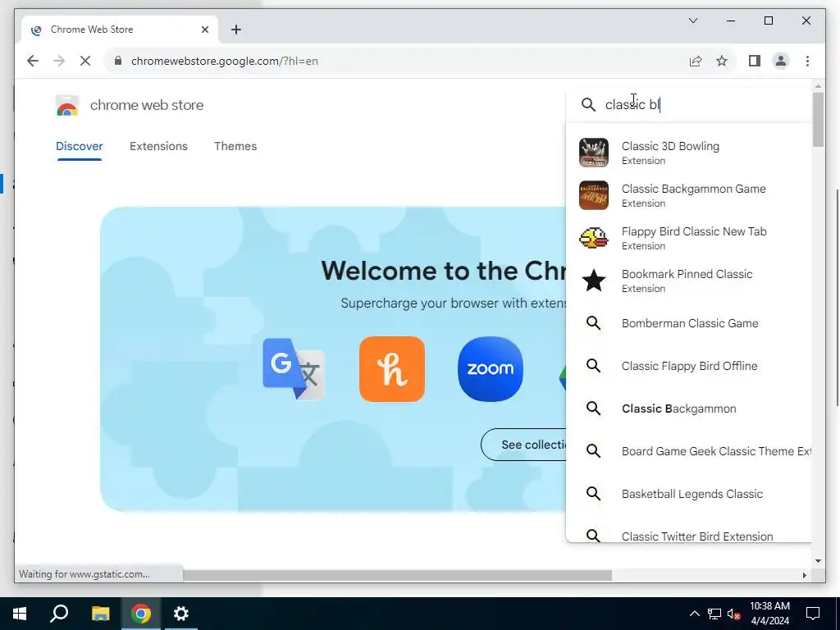Click the address bar URL
The image size is (840, 630).
(x=225, y=61)
